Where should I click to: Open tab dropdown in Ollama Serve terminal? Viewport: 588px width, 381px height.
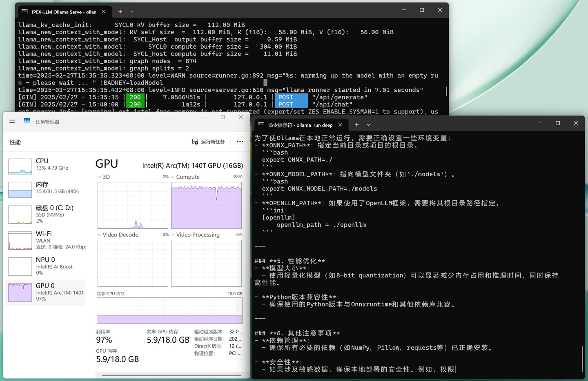pyautogui.click(x=132, y=12)
